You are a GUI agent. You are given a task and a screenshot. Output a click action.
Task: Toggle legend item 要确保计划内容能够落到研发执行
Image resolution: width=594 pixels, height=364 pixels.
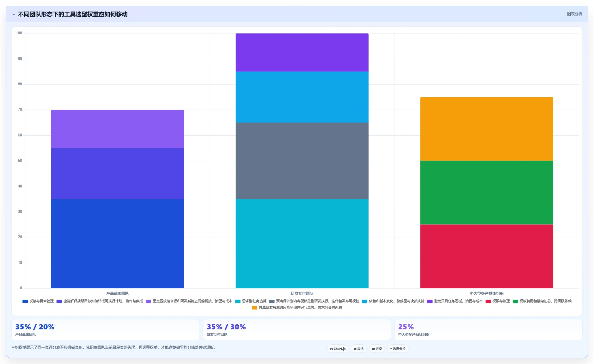(x=314, y=301)
